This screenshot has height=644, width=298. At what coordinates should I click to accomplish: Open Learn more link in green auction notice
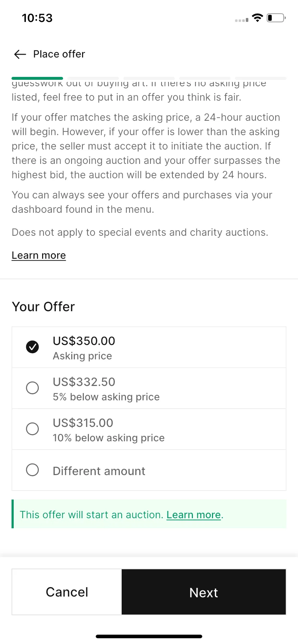coord(194,515)
